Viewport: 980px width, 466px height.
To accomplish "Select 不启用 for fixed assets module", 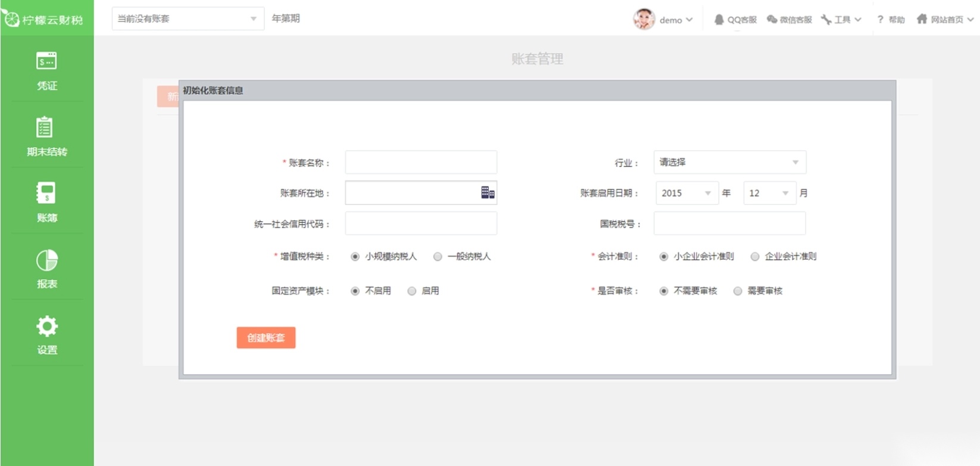I will [x=355, y=291].
